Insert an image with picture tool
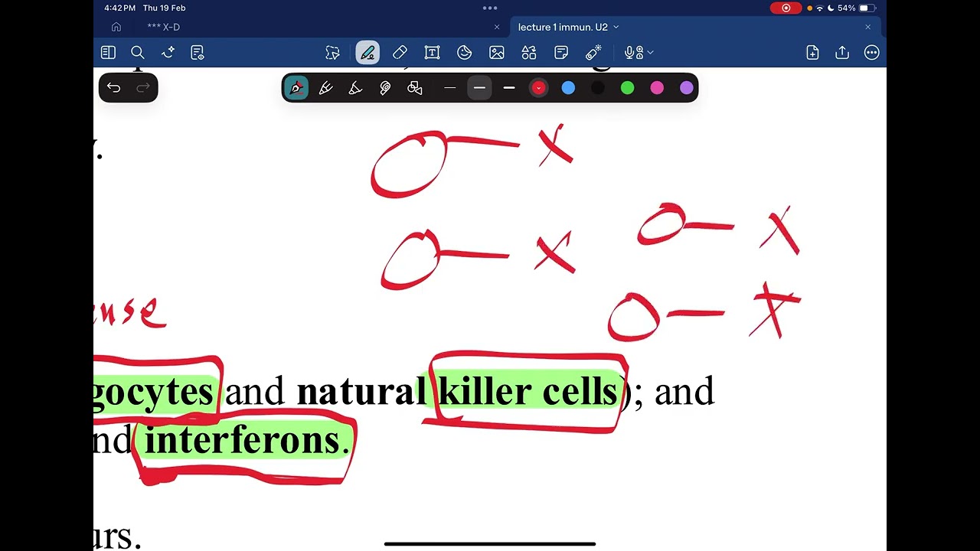The width and height of the screenshot is (980, 551). tap(497, 53)
